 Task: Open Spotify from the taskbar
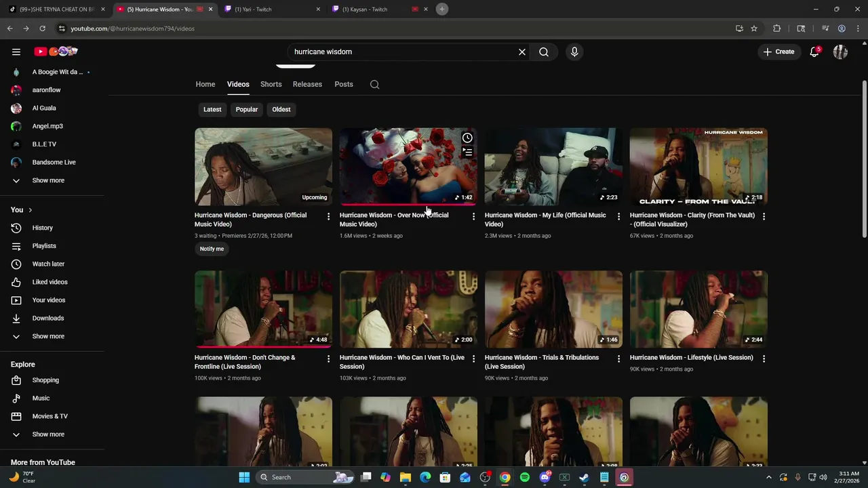click(x=525, y=477)
